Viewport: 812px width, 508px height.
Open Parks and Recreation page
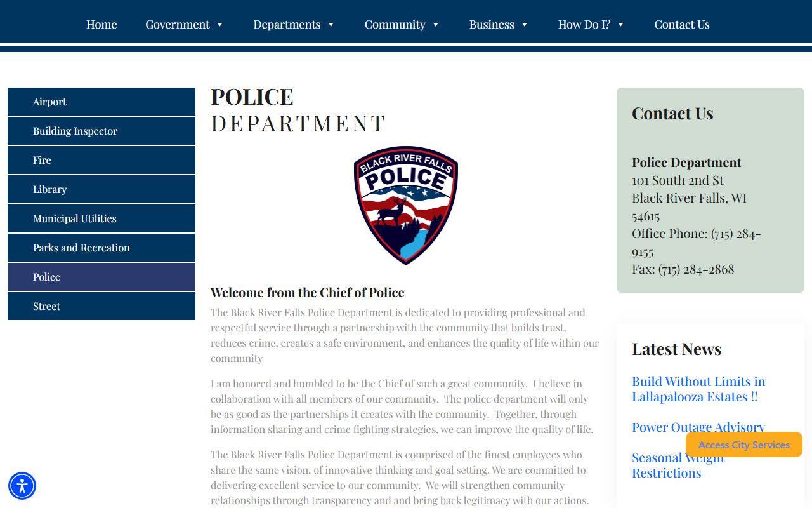[101, 248]
